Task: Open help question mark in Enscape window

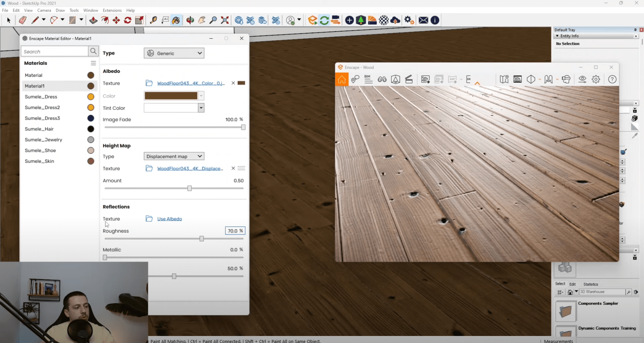Action: click(x=612, y=79)
